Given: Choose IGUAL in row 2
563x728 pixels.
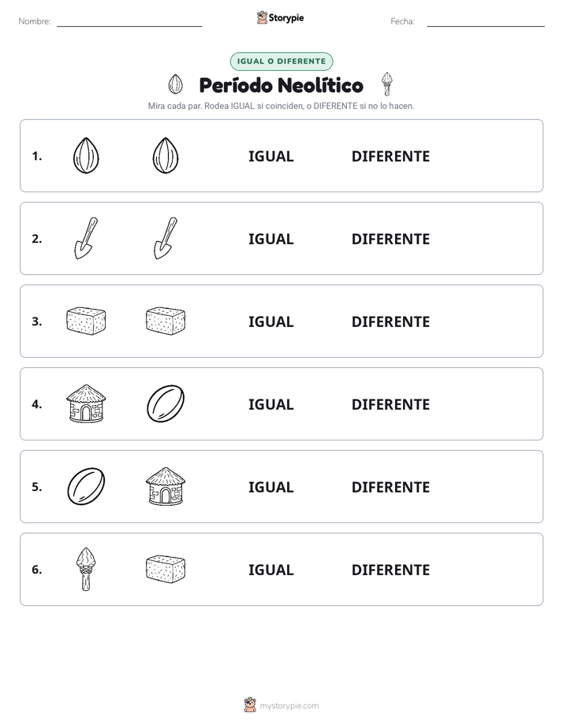Looking at the screenshot, I should tap(270, 239).
